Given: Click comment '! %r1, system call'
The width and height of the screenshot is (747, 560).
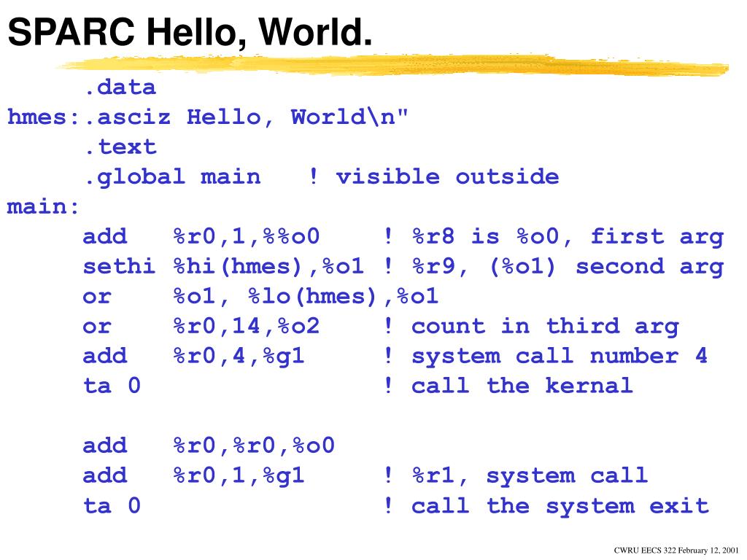Looking at the screenshot, I should coord(516,475).
